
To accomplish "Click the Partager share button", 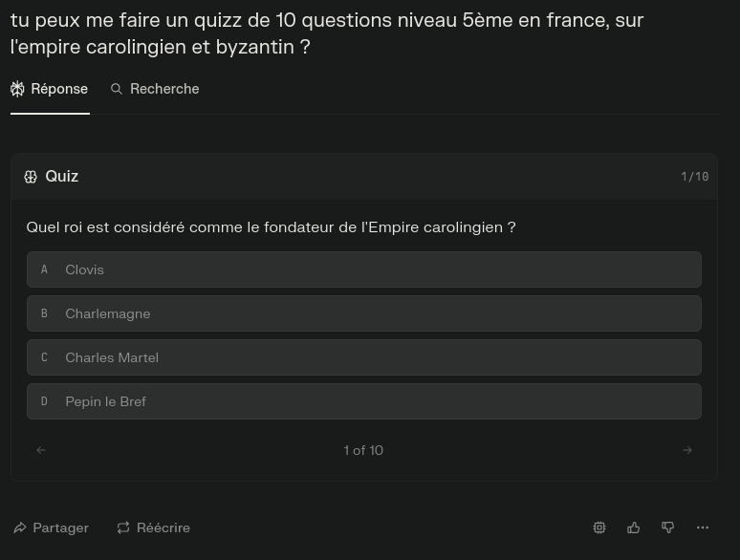I will point(52,528).
